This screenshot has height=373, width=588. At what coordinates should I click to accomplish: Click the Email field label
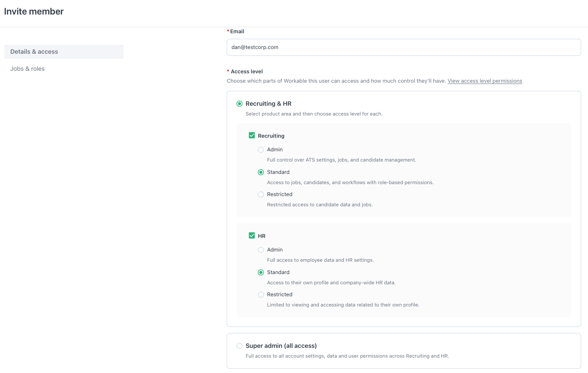[x=237, y=32]
